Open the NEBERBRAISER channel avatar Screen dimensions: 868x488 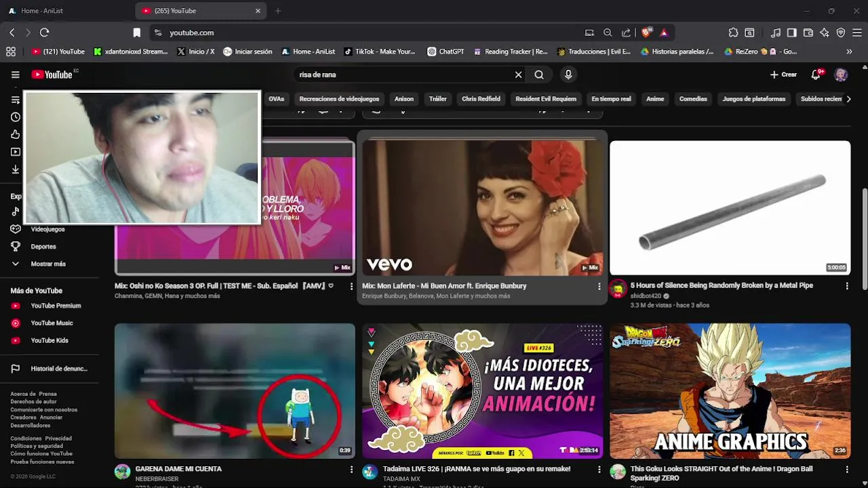point(122,472)
